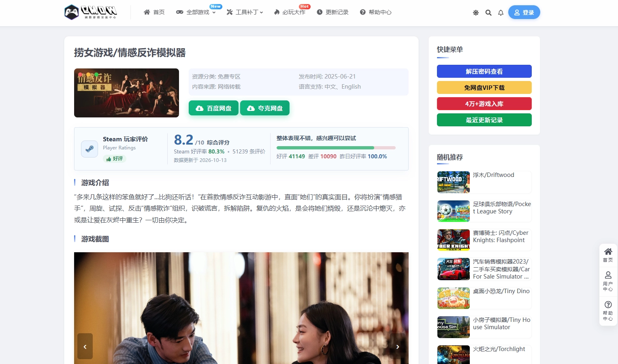This screenshot has height=364, width=618.
Task: Click the game cover image thumbnail
Action: tap(126, 93)
